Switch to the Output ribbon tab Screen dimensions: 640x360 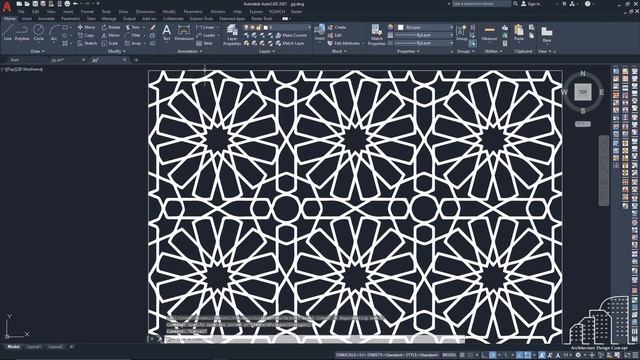pos(129,19)
